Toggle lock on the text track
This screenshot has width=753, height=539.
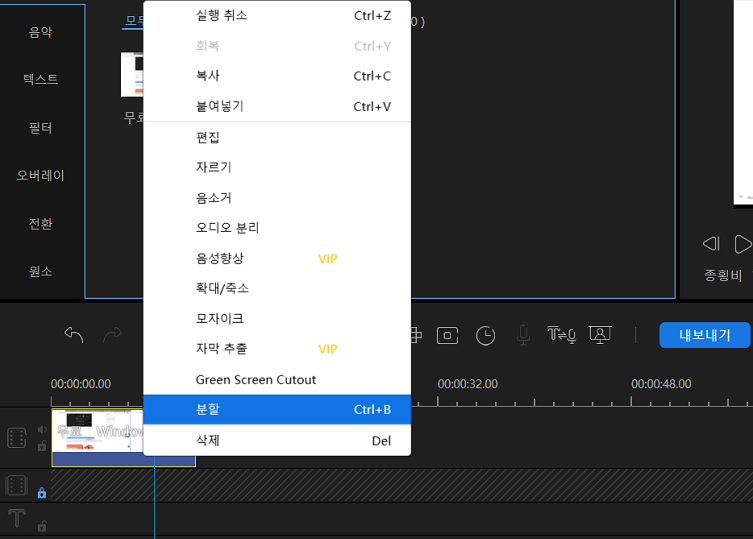point(42,526)
